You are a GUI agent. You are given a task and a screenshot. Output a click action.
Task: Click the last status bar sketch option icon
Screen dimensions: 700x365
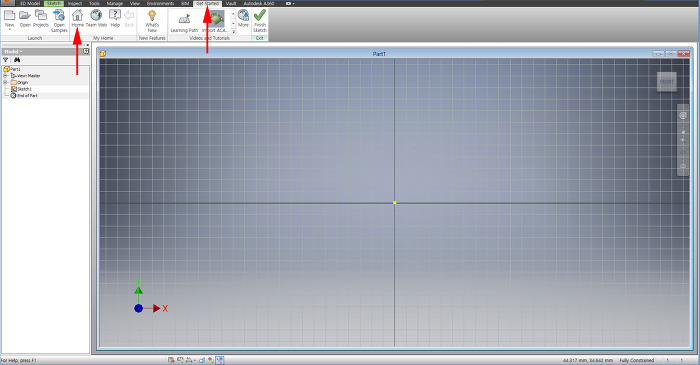pos(220,360)
